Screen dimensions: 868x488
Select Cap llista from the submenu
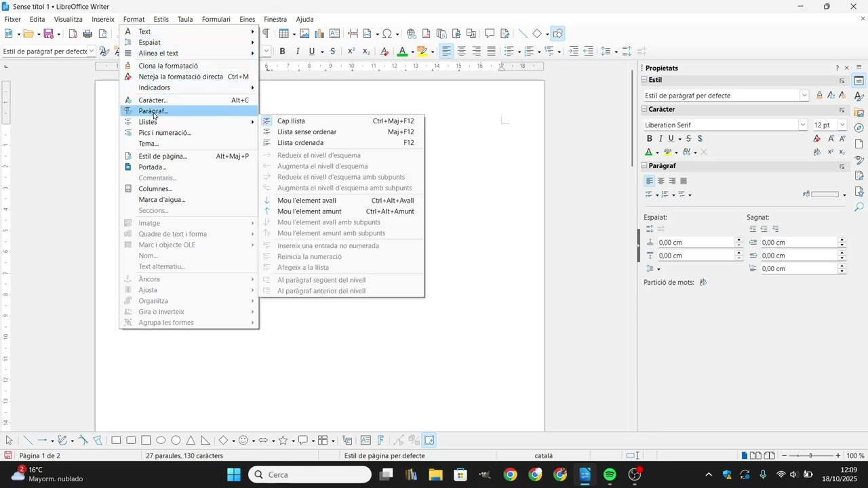342,121
